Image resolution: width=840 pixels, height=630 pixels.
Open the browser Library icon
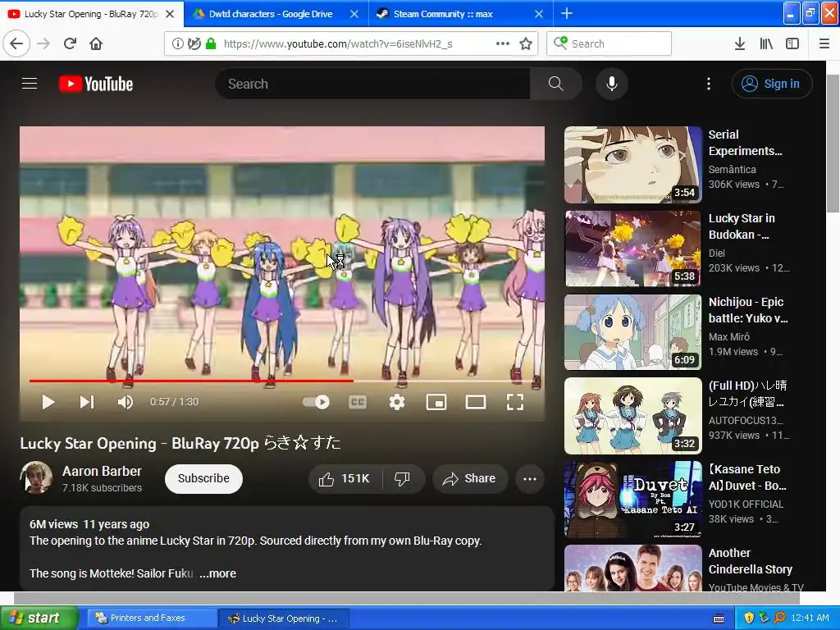pyautogui.click(x=766, y=43)
